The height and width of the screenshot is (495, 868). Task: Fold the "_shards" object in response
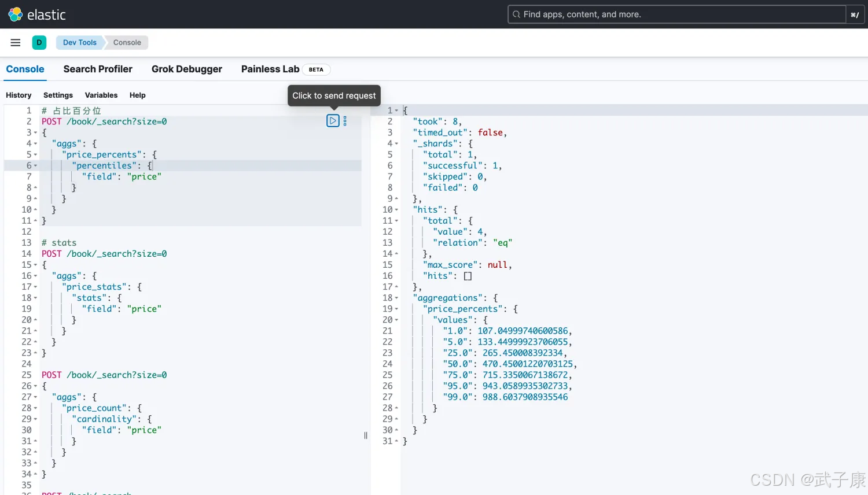396,143
